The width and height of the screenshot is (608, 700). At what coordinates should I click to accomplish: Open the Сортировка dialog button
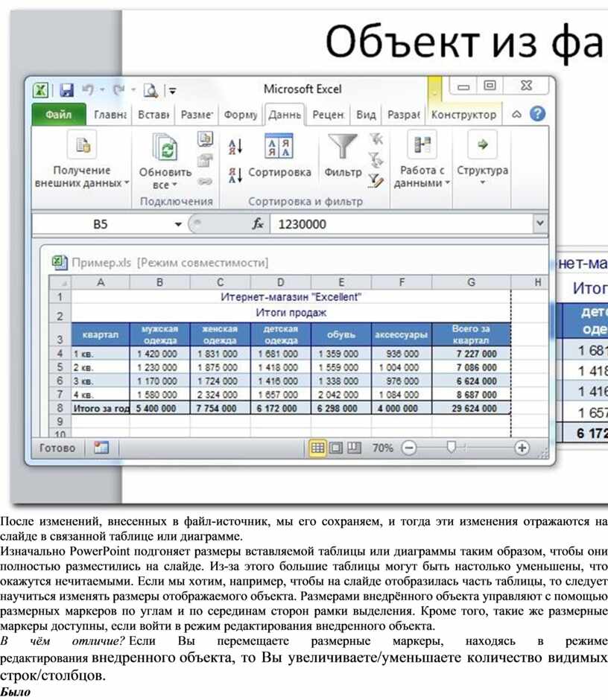tap(279, 156)
